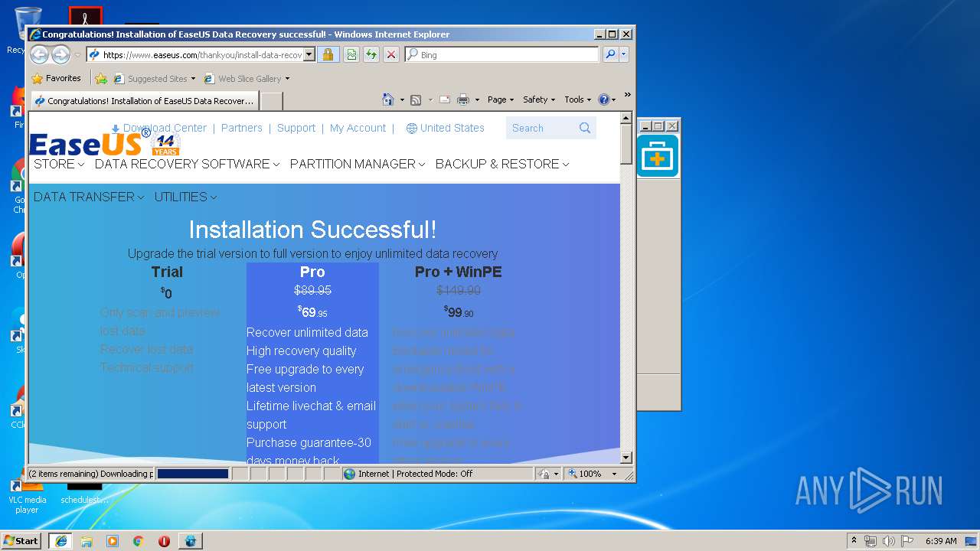Click Add to Favorites Bar icon
Image resolution: width=980 pixels, height=551 pixels.
(x=101, y=78)
